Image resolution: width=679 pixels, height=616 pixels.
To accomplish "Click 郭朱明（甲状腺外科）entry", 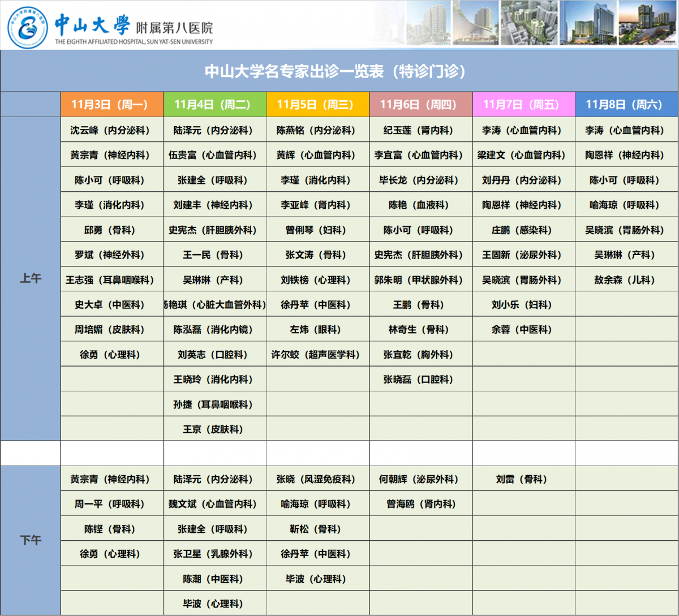I will click(x=420, y=280).
